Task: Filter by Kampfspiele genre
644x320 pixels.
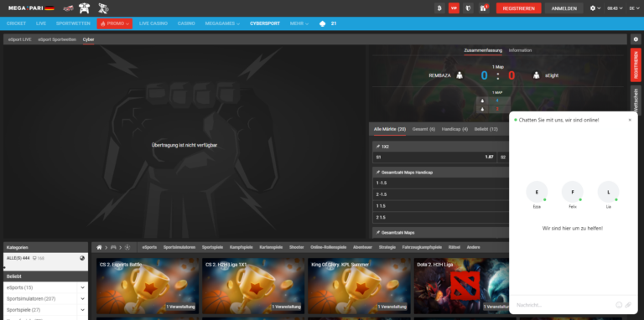Action: point(241,247)
